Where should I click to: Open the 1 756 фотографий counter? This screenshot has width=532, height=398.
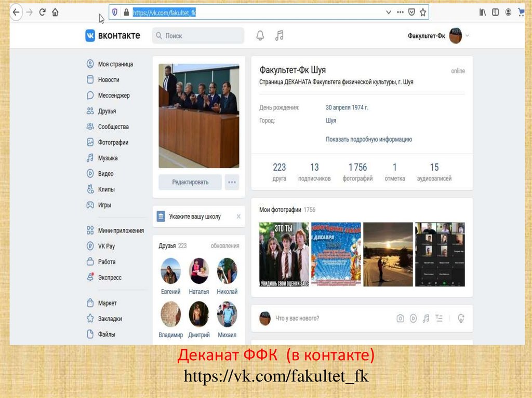(357, 172)
